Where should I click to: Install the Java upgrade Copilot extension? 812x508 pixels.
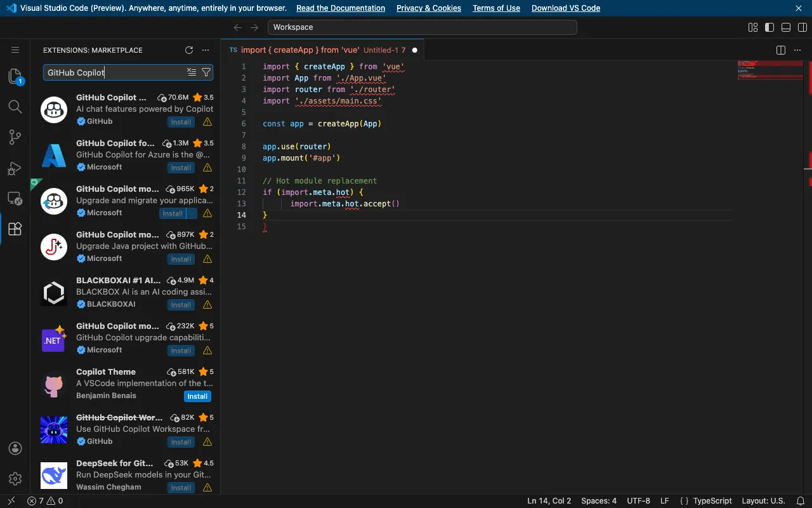point(181,259)
